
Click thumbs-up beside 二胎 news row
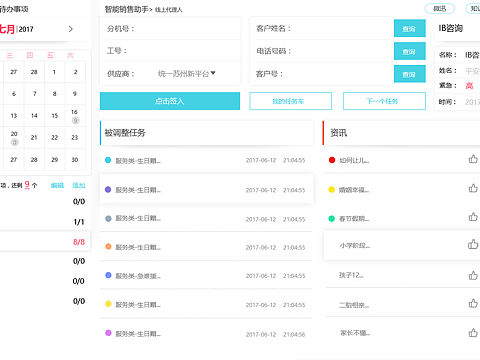[x=473, y=304]
